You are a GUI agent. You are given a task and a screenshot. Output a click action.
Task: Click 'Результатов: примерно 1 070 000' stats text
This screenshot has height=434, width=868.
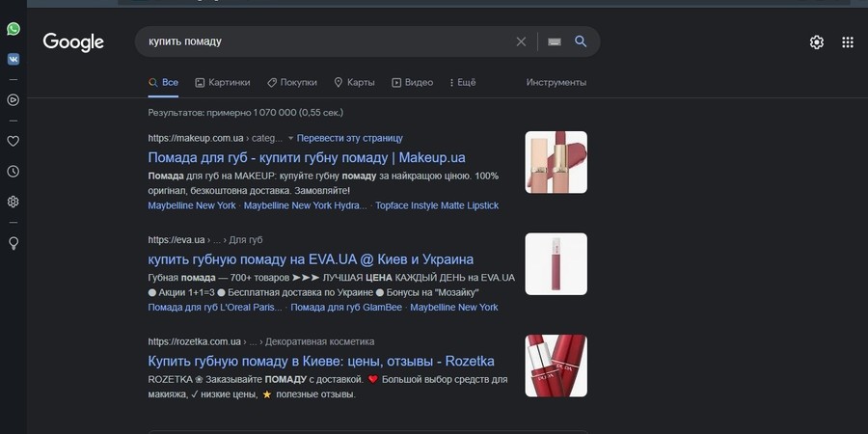click(x=245, y=113)
